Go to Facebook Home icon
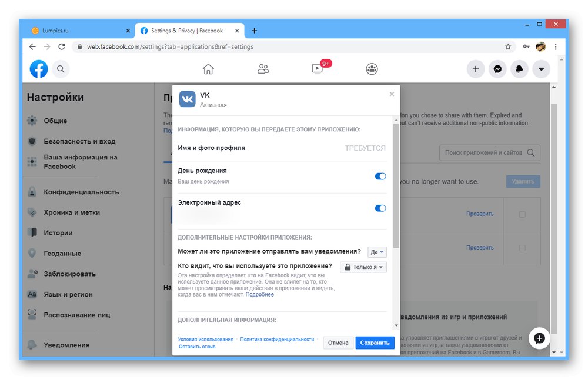Viewport: 588px width, 379px height. pos(208,69)
